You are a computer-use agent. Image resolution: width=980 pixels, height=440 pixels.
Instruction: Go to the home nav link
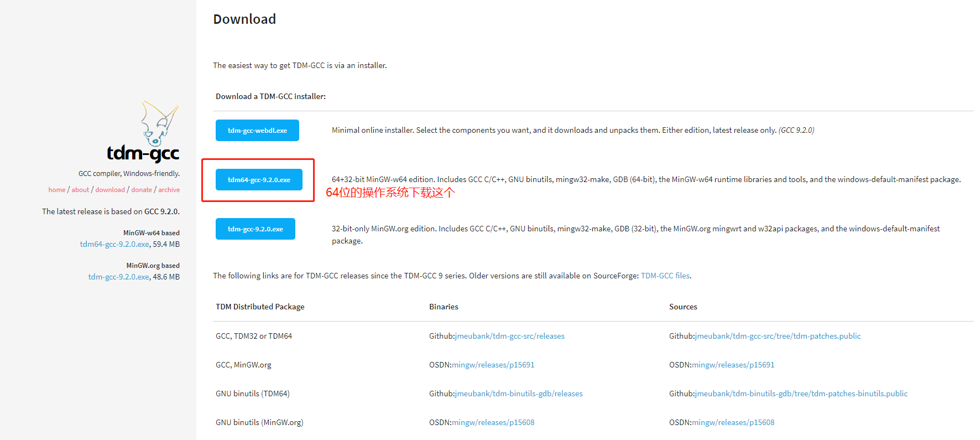[57, 190]
